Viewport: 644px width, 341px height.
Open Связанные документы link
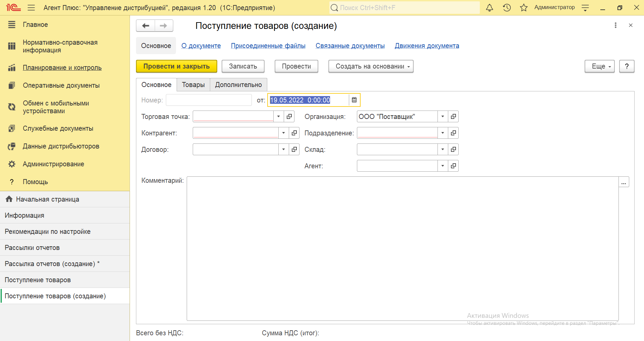(x=350, y=46)
